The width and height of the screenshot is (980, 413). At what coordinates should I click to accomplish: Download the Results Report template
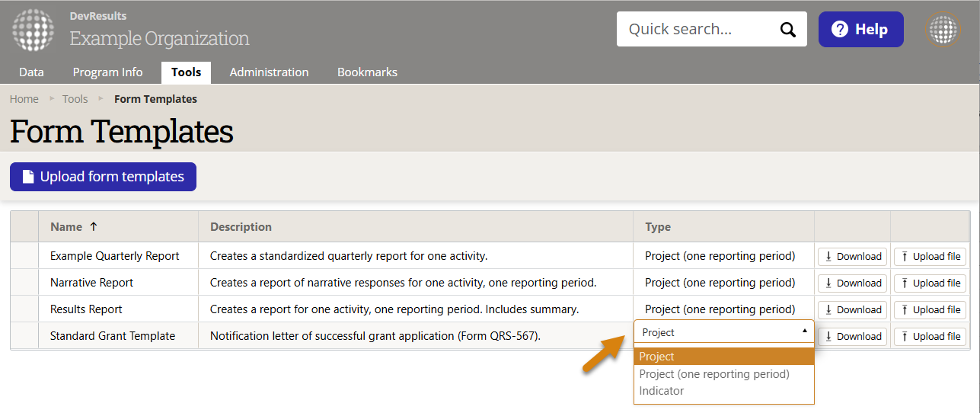[x=852, y=309]
